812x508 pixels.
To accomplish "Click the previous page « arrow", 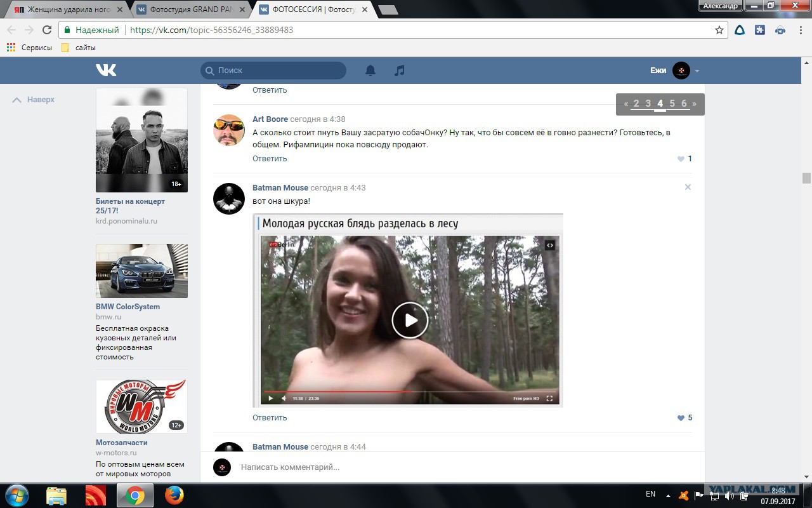I will [626, 104].
